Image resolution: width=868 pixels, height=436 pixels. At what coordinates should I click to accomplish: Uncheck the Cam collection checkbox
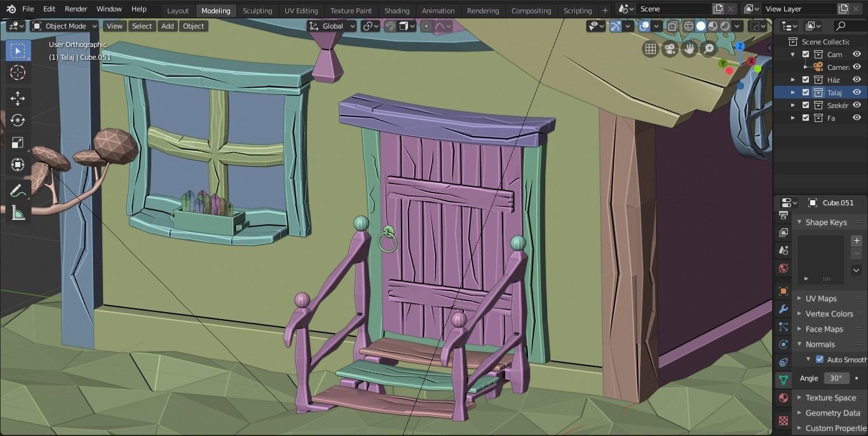[x=806, y=55]
